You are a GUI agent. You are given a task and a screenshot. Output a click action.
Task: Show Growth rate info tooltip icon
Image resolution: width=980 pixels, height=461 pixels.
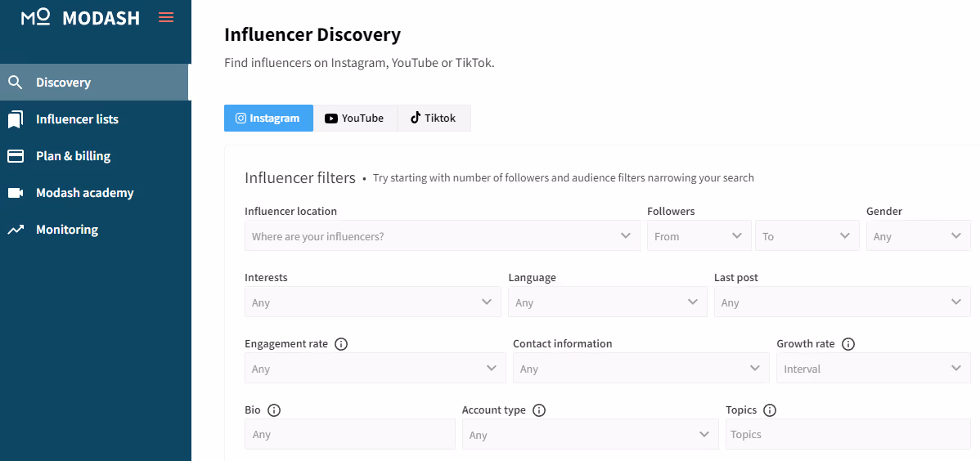pos(848,344)
